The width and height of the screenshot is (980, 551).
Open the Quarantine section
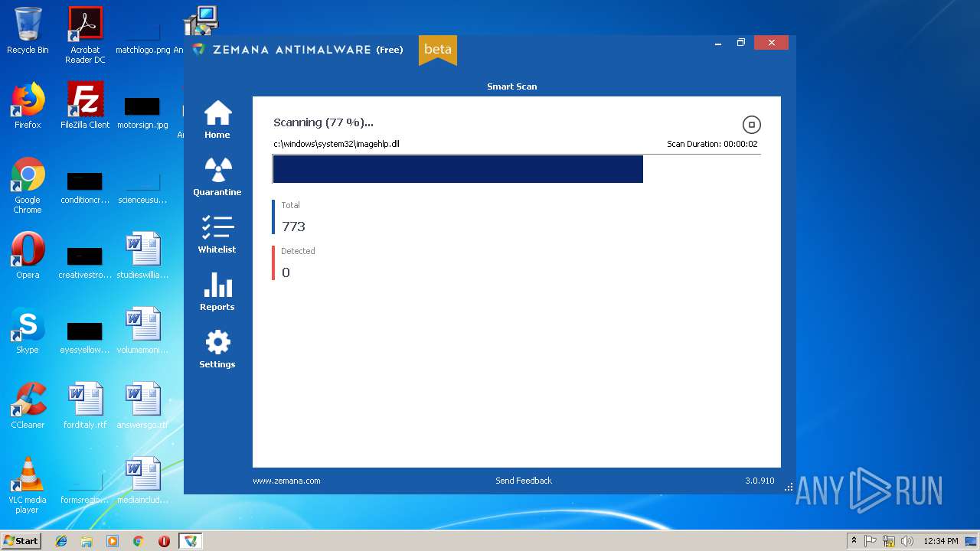[217, 177]
